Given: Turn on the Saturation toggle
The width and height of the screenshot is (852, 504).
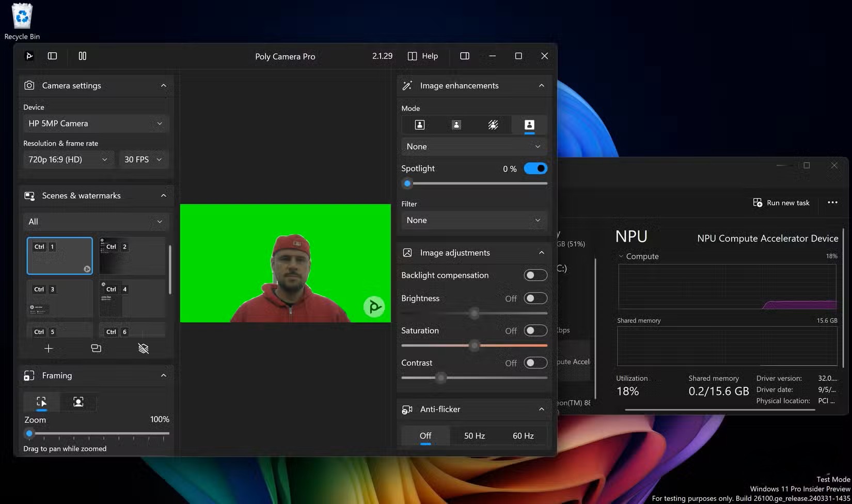Looking at the screenshot, I should click(x=535, y=330).
